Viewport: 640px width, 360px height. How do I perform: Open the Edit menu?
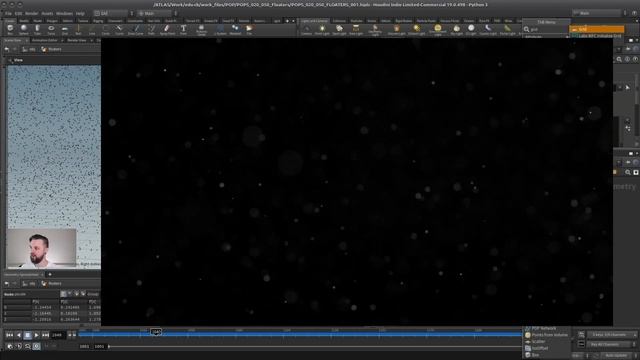point(18,13)
